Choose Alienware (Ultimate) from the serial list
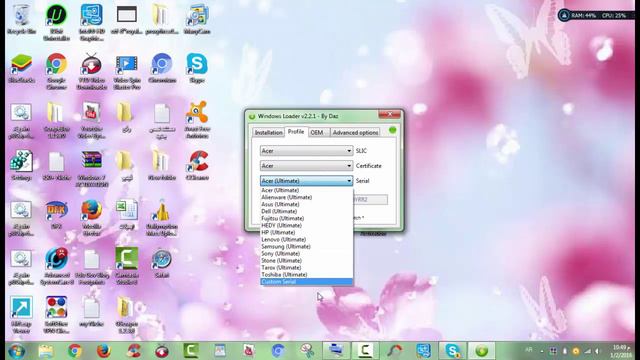 306,197
